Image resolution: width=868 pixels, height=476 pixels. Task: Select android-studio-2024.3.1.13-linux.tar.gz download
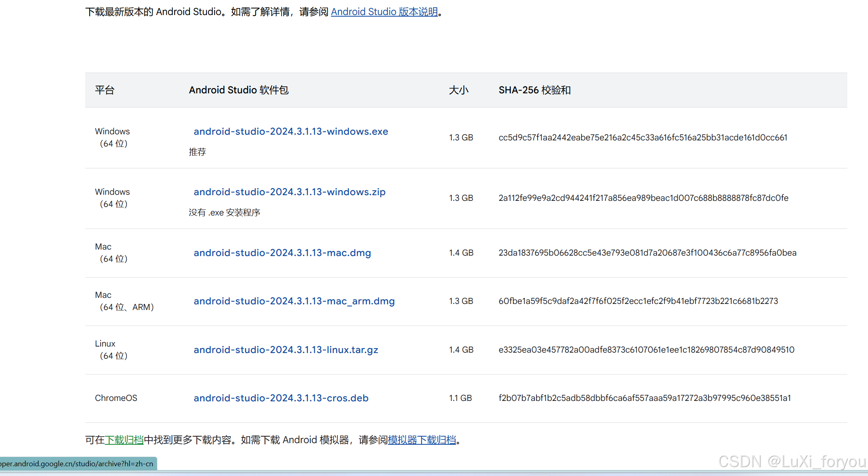coord(286,350)
